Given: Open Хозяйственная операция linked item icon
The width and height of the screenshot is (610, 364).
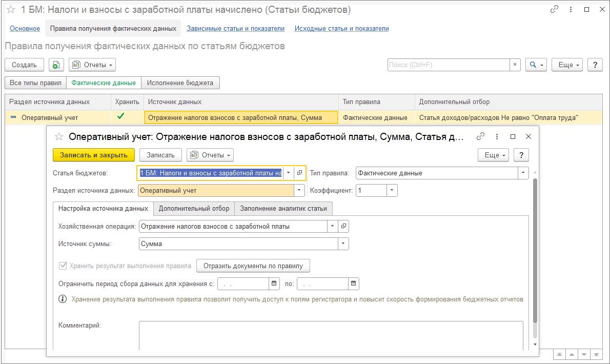Looking at the screenshot, I should (343, 226).
